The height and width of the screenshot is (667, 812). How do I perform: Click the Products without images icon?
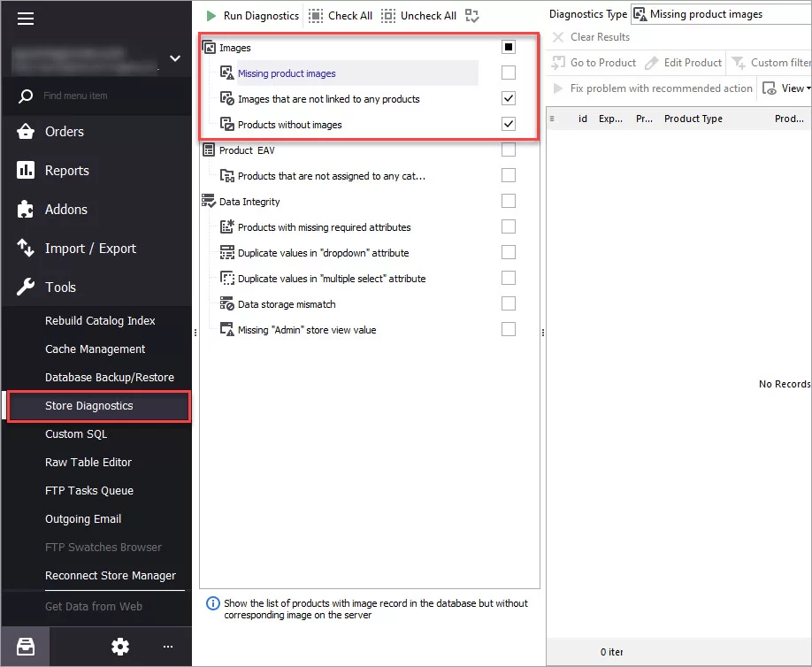(x=226, y=124)
